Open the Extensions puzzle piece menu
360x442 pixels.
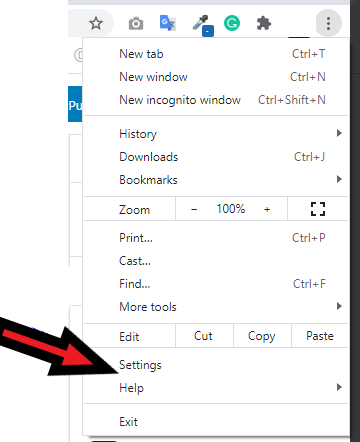[x=264, y=24]
